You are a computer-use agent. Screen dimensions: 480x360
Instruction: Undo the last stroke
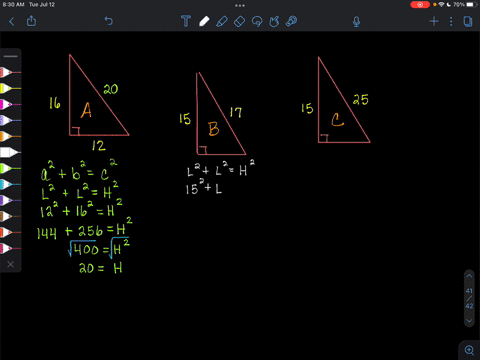pyautogui.click(x=109, y=21)
